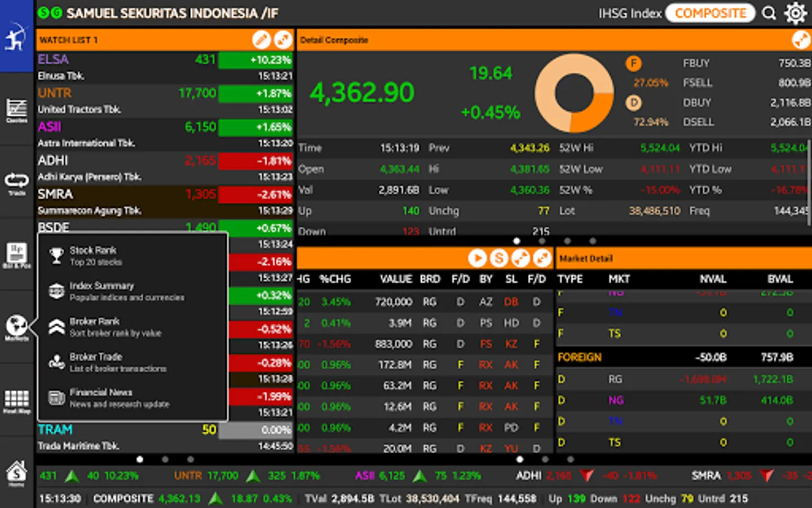This screenshot has height=508, width=812.
Task: Select the third page dot below Market Detail
Action: pos(571,459)
